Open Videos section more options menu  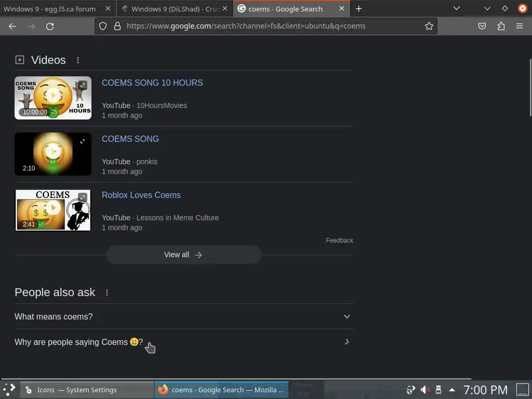(78, 60)
